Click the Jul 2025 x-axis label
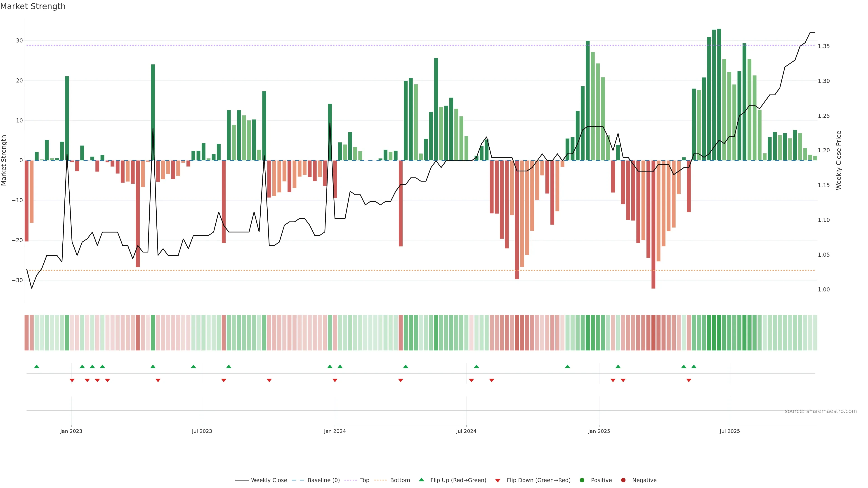The image size is (868, 488). [x=729, y=431]
